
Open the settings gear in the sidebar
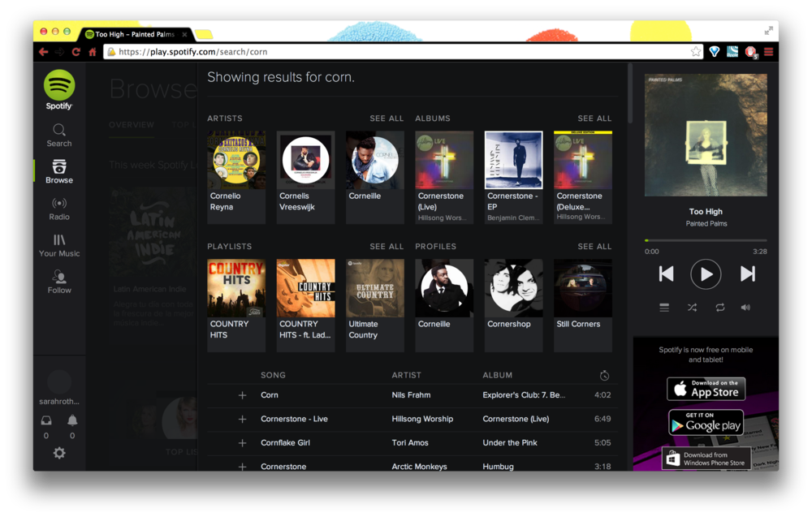click(x=59, y=453)
